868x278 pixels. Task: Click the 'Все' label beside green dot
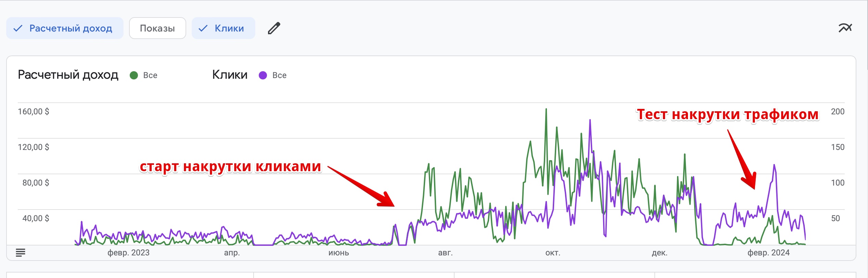tap(150, 75)
